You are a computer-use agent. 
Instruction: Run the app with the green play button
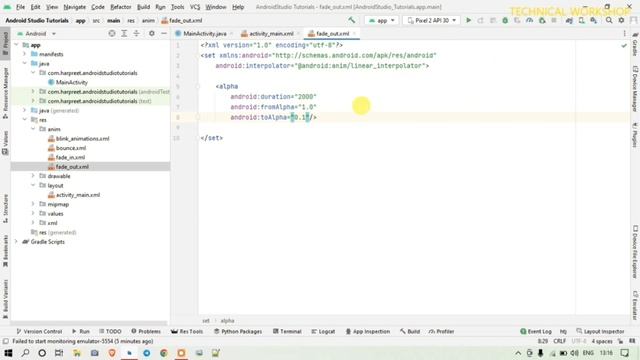click(x=468, y=20)
